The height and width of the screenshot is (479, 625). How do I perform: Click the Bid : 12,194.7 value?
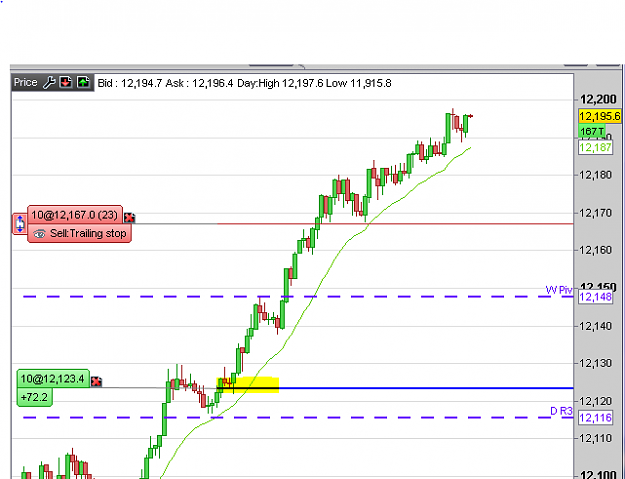pyautogui.click(x=130, y=83)
